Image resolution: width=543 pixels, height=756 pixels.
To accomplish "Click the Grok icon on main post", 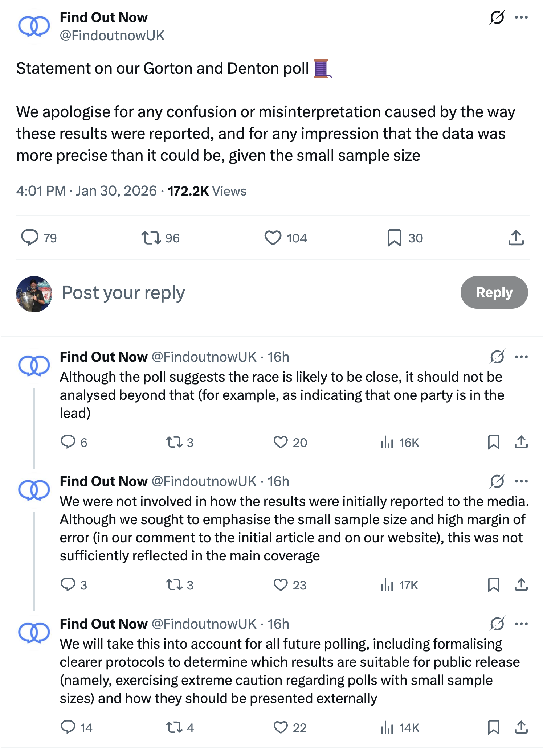I will pyautogui.click(x=497, y=17).
